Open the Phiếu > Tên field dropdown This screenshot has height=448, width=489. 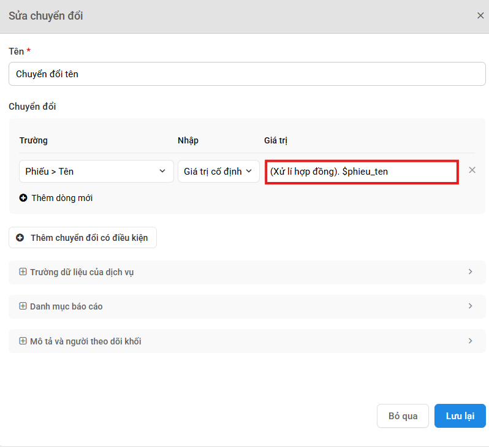(96, 171)
